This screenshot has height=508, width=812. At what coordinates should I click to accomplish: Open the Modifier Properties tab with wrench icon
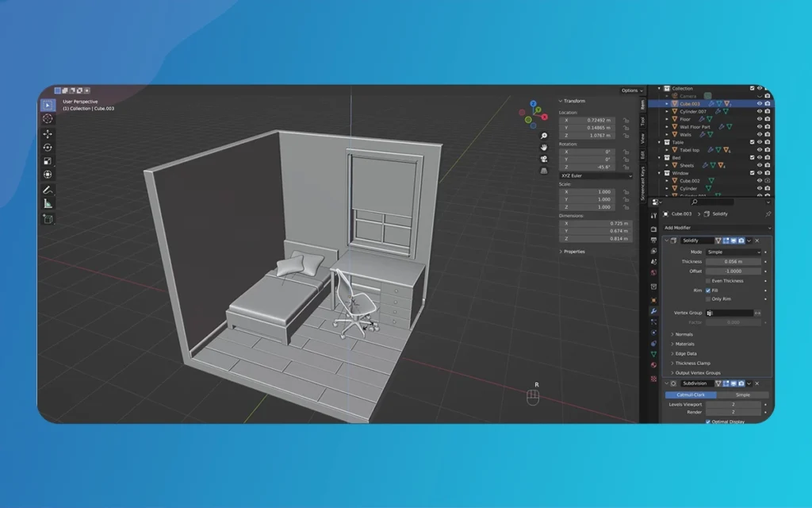tap(653, 311)
